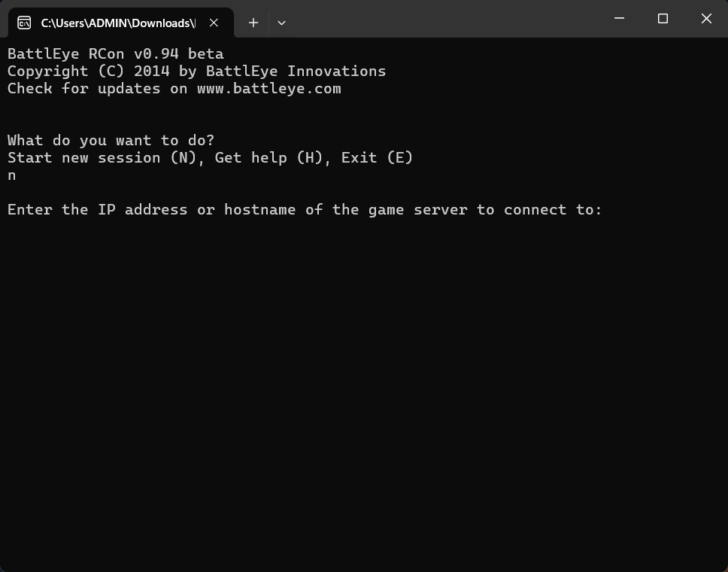Image resolution: width=728 pixels, height=572 pixels.
Task: Click the terminal icon on the tab
Action: (24, 23)
